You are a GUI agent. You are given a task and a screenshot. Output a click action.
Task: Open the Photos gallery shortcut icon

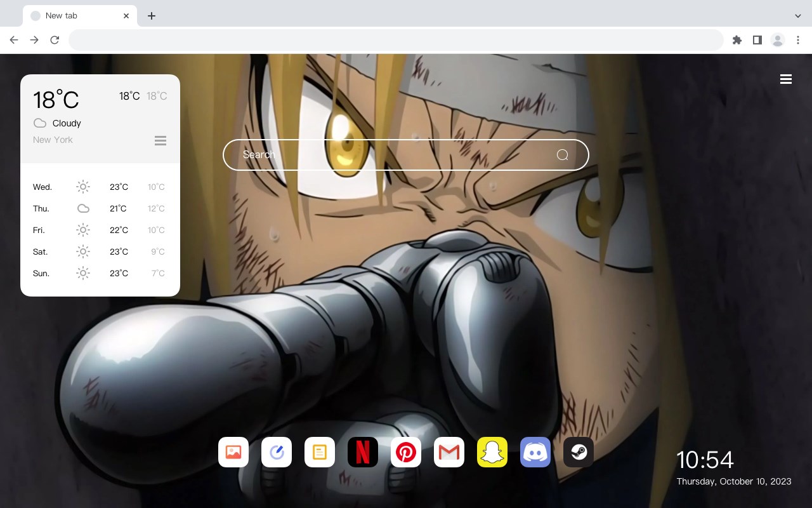[233, 452]
